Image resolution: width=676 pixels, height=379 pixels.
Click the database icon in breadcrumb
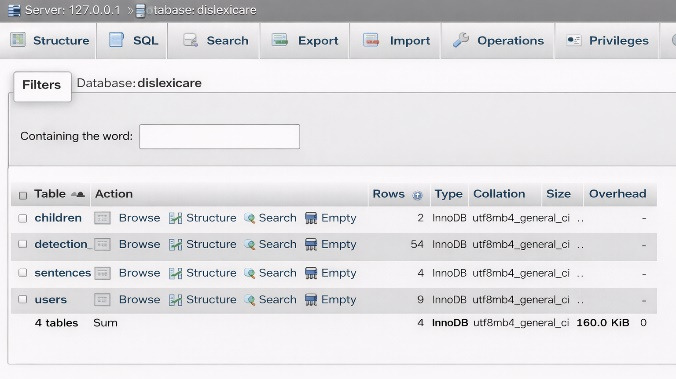(x=141, y=11)
